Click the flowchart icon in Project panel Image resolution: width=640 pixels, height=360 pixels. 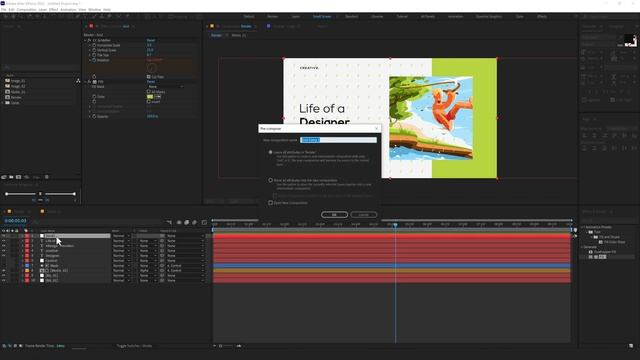78,81
